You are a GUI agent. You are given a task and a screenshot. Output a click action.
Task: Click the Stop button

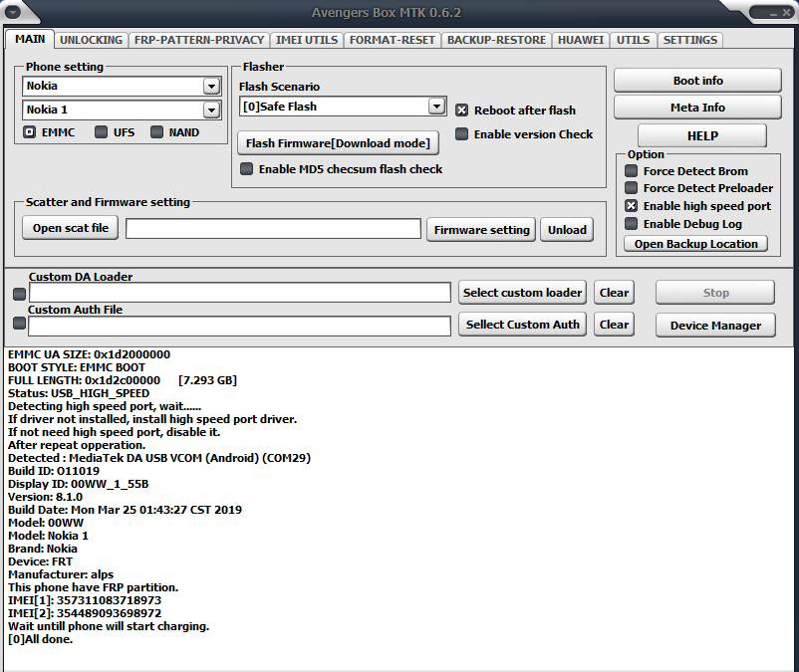[715, 293]
